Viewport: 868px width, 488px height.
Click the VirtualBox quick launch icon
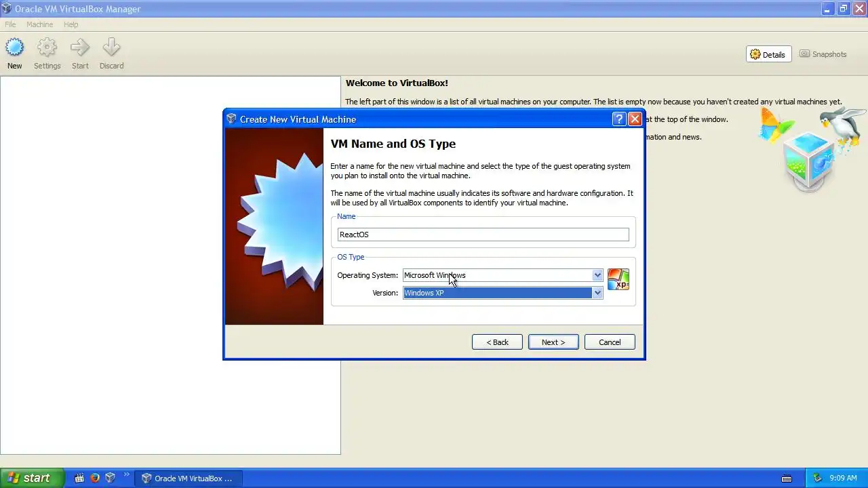coord(111,478)
